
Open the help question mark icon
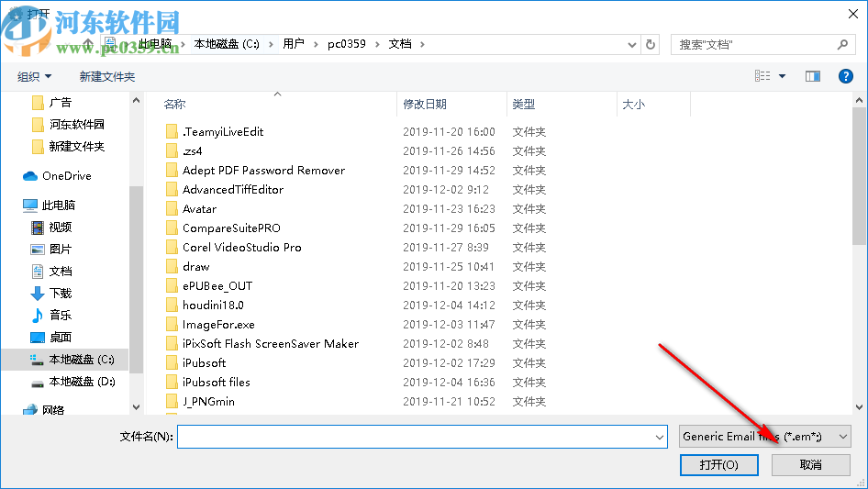[x=845, y=76]
